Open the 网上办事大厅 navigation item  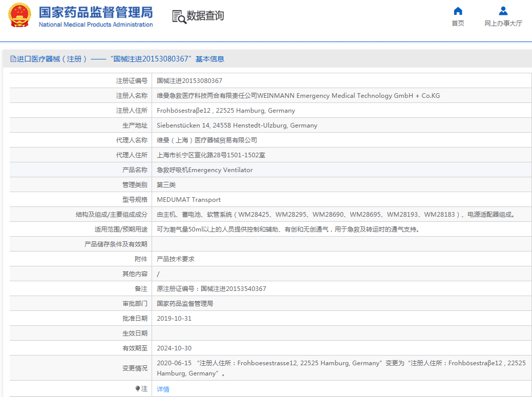pyautogui.click(x=503, y=24)
